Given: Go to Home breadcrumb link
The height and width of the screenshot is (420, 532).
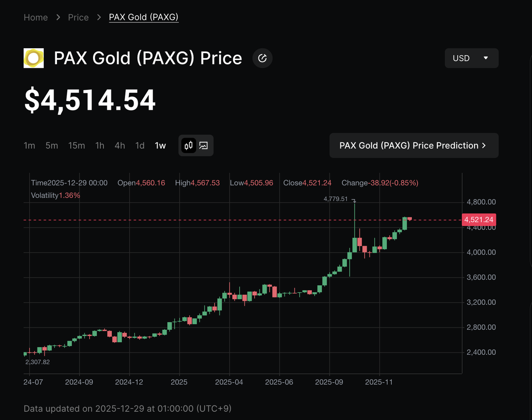Looking at the screenshot, I should coord(36,17).
